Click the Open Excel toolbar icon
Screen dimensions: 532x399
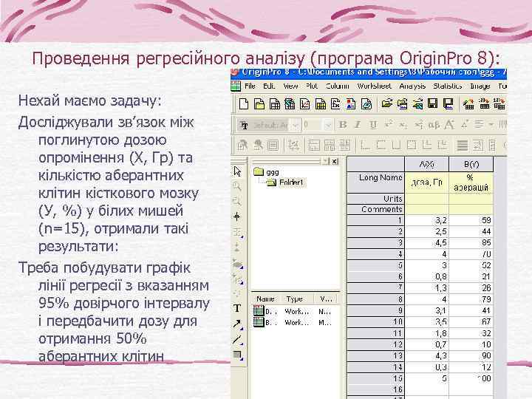pos(417,104)
